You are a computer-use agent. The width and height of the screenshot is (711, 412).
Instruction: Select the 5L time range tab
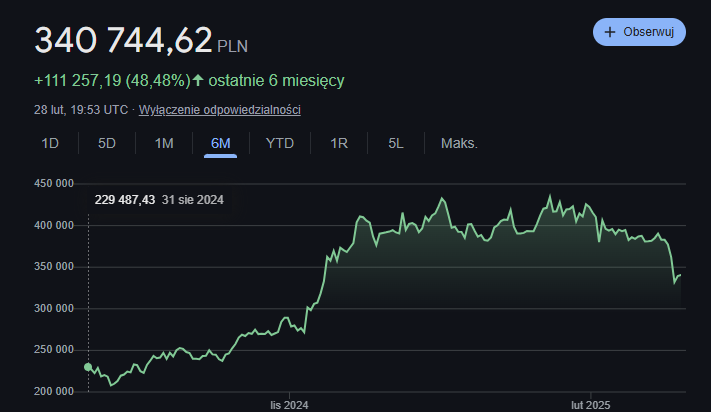396,143
